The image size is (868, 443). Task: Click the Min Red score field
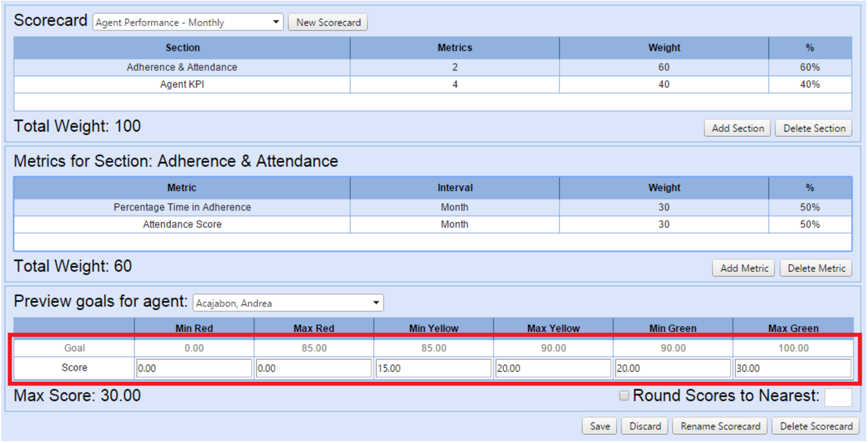[x=193, y=368]
